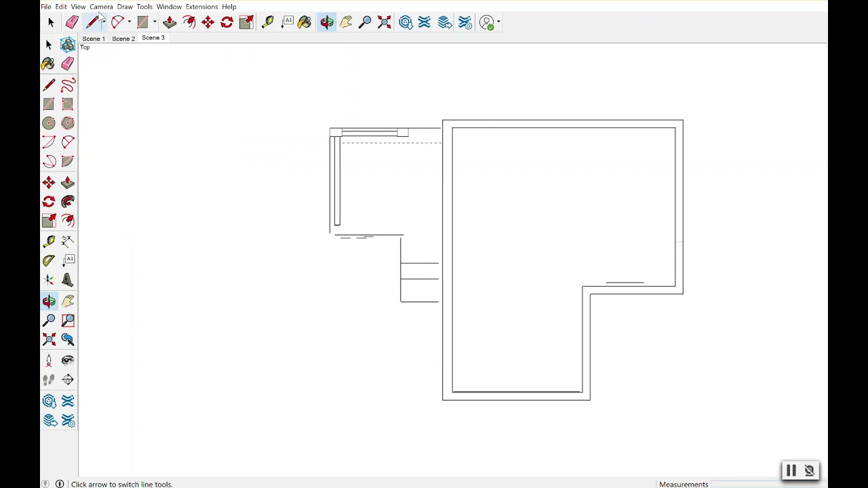
Task: Activate the Follow Me tool
Action: coord(67,202)
